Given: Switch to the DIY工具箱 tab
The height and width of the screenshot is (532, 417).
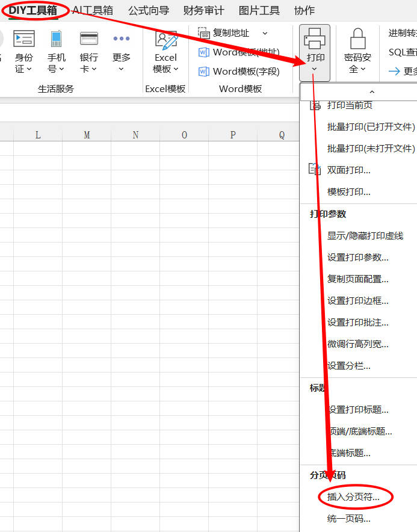Looking at the screenshot, I should [32, 10].
